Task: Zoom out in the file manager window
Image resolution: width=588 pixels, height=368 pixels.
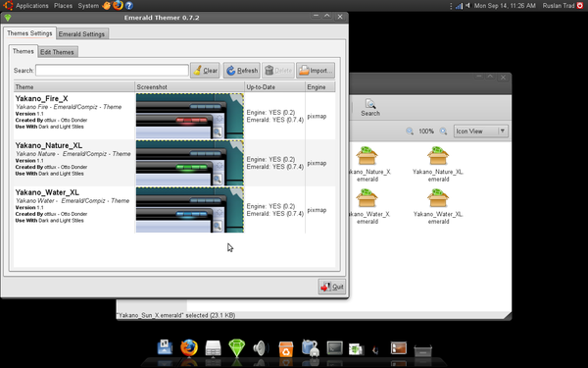Action: (x=410, y=131)
